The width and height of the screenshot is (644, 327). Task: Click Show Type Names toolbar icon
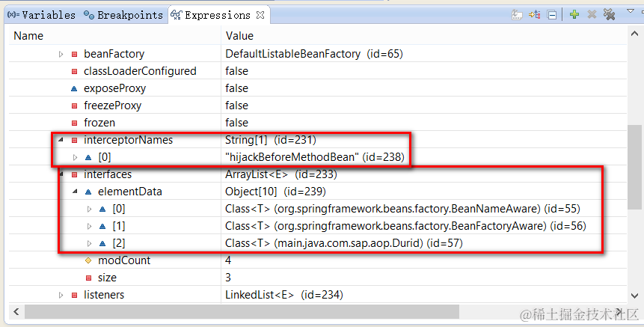pos(517,15)
